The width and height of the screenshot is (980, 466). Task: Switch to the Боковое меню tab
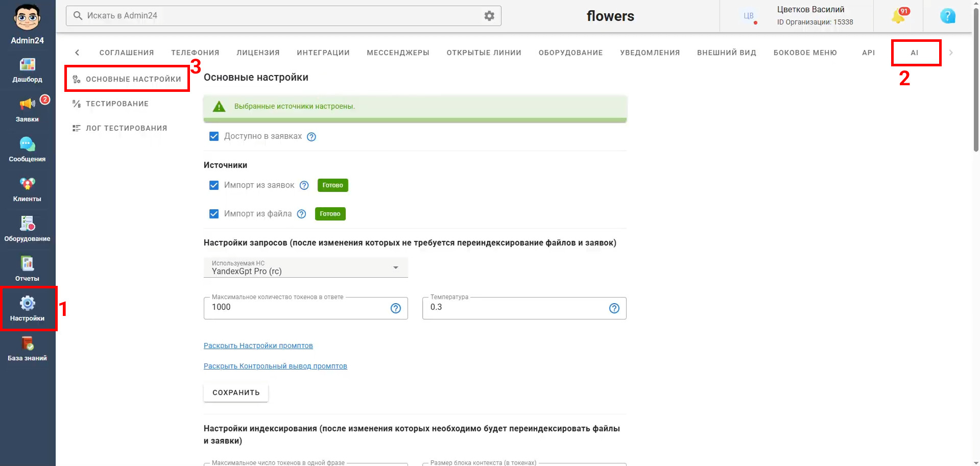805,53
